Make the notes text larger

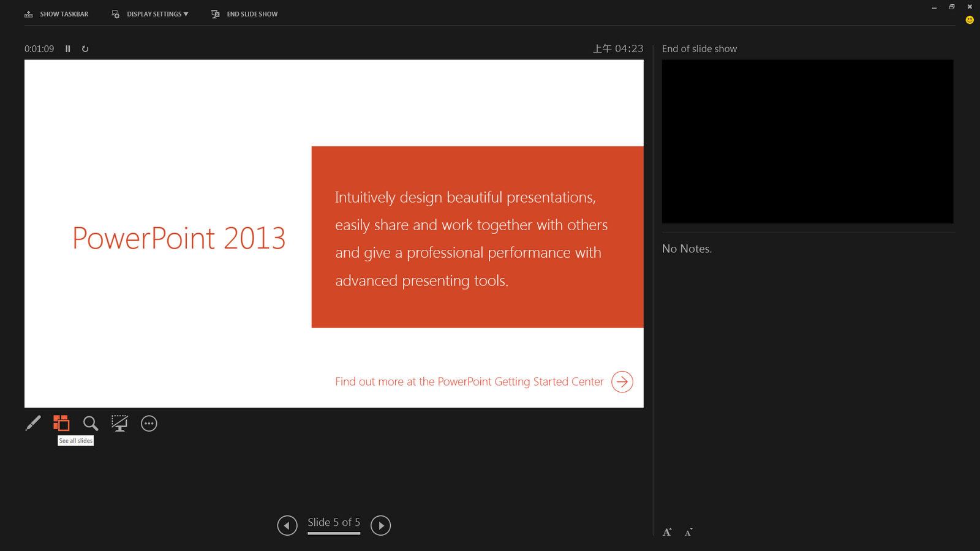pyautogui.click(x=667, y=532)
